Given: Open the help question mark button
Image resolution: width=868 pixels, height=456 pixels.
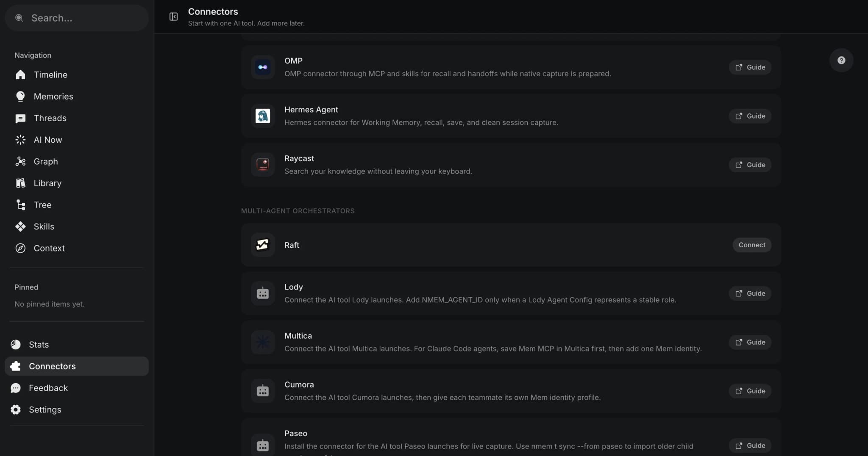Looking at the screenshot, I should [841, 60].
